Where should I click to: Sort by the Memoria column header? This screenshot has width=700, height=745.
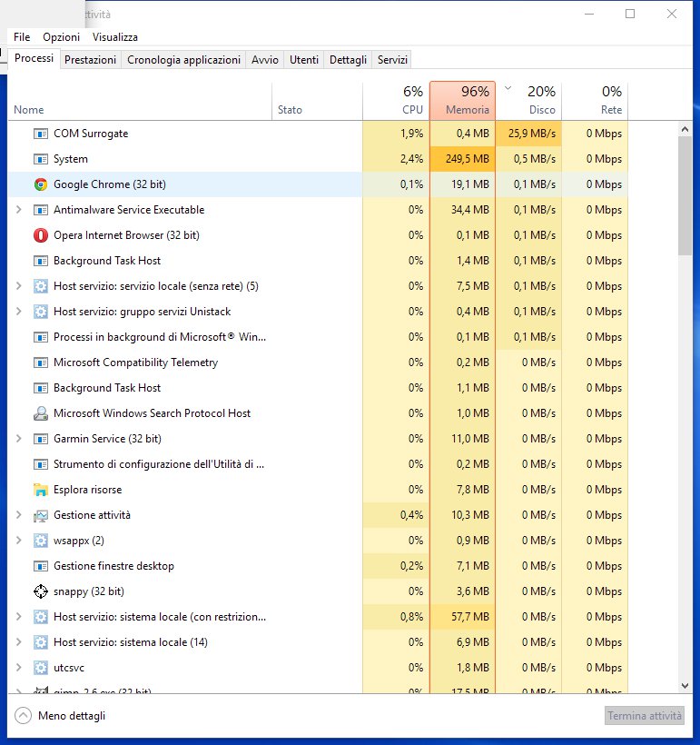point(462,101)
